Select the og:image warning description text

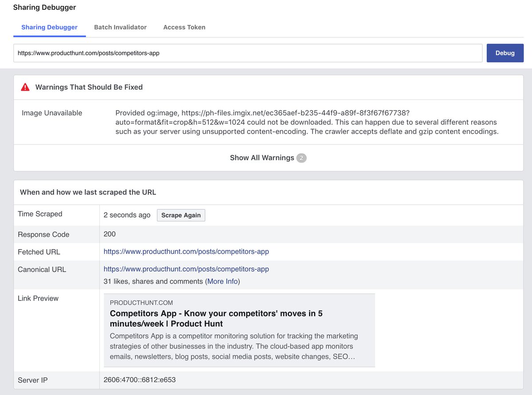click(x=307, y=122)
